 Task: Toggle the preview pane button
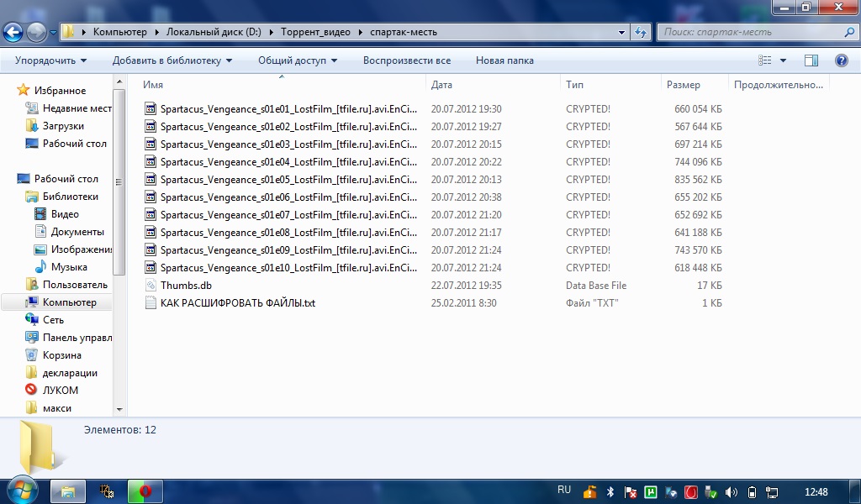click(811, 60)
